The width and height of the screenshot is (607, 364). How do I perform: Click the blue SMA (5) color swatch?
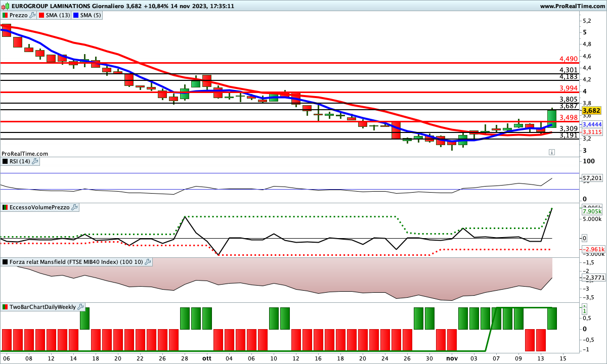point(75,15)
